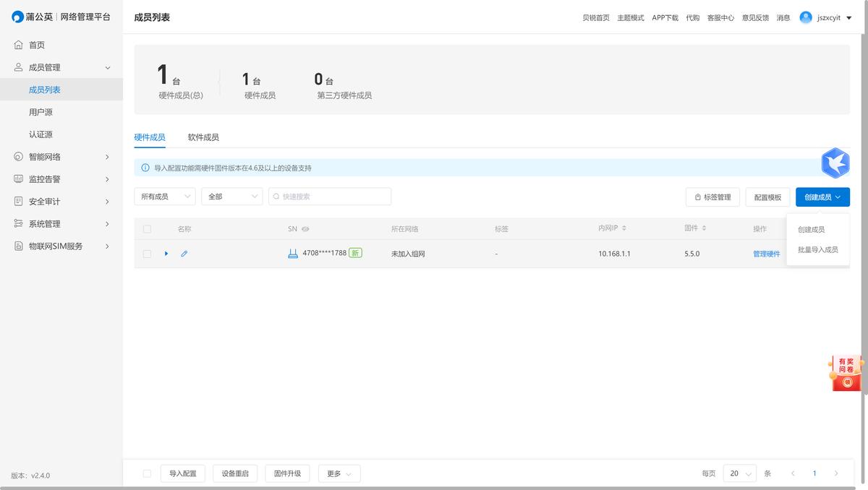Select all rows with header checkbox
The width and height of the screenshot is (868, 490).
(x=148, y=229)
